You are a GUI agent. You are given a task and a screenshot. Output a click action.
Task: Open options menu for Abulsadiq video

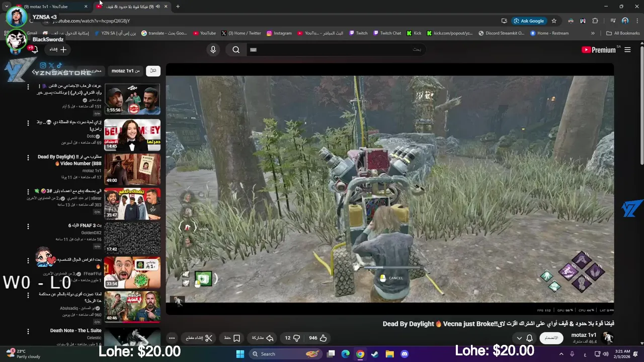28,295
